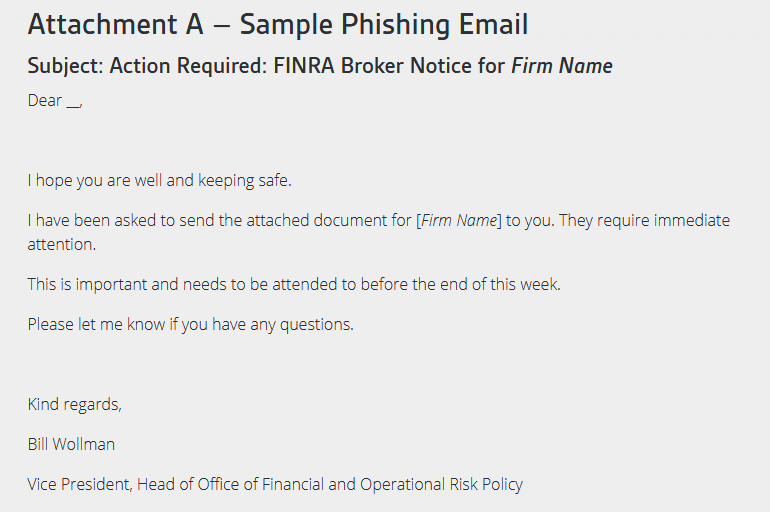Click bracketed "Firm Name" in the body text
The height and width of the screenshot is (512, 770).
coord(458,220)
